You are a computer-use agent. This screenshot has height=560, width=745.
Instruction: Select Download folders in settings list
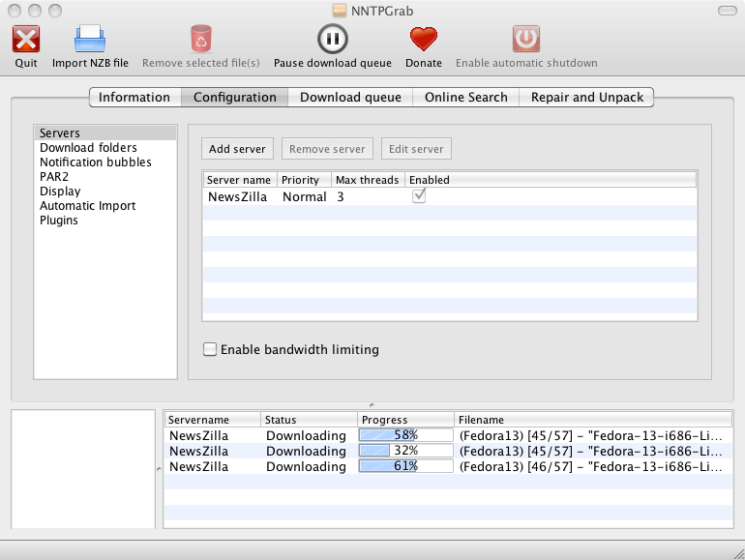[x=88, y=148]
